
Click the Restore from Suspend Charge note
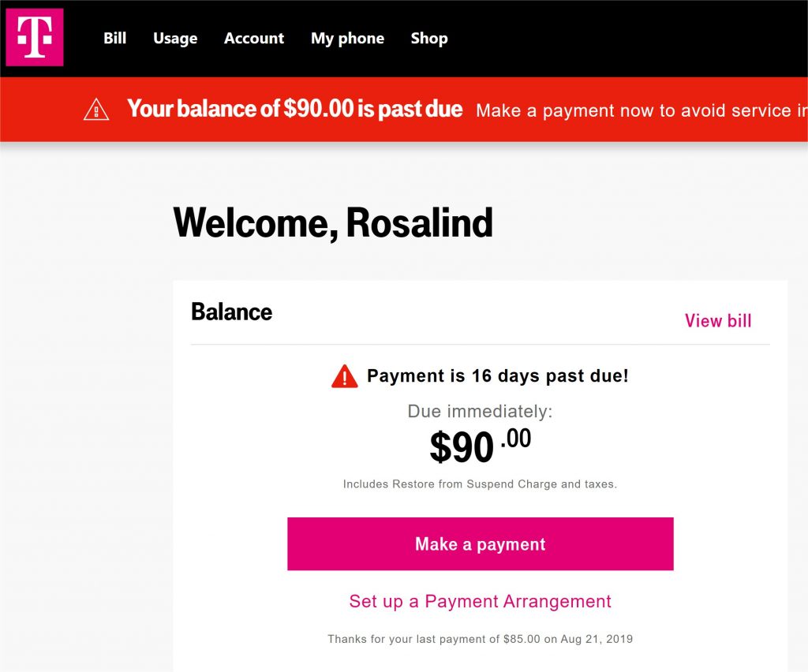pyautogui.click(x=481, y=484)
